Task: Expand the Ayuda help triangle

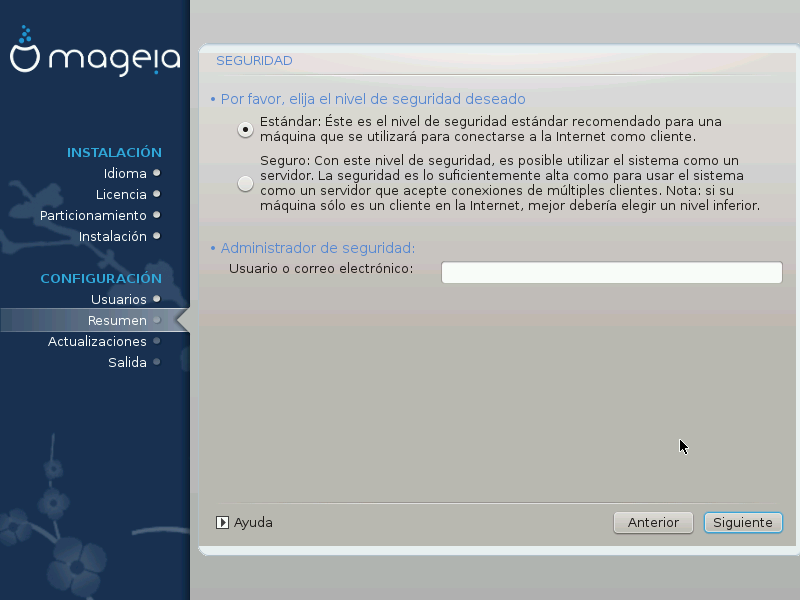Action: pyautogui.click(x=223, y=522)
